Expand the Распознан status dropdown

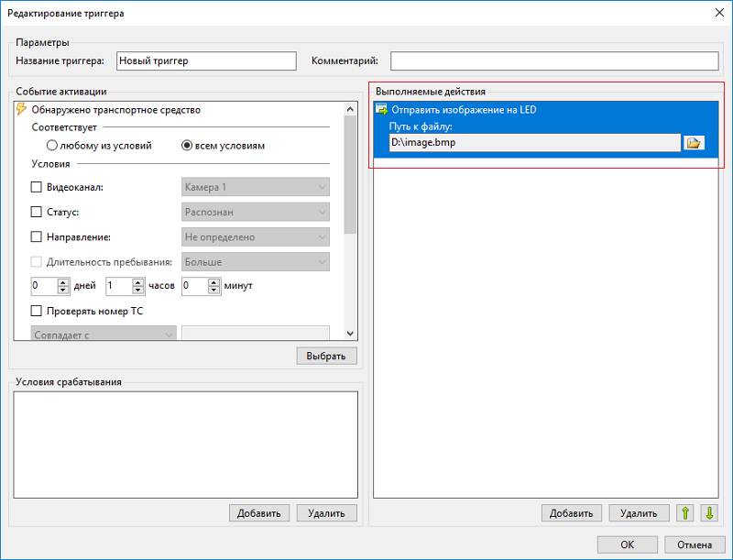(256, 212)
